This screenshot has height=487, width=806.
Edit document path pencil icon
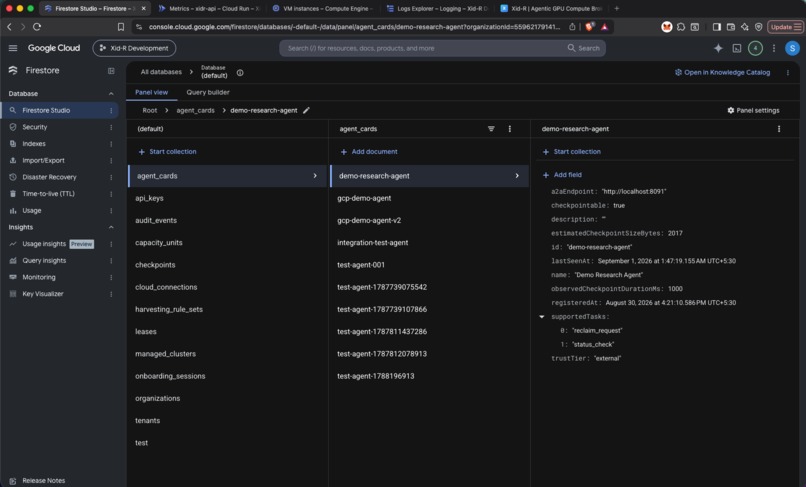pos(306,110)
